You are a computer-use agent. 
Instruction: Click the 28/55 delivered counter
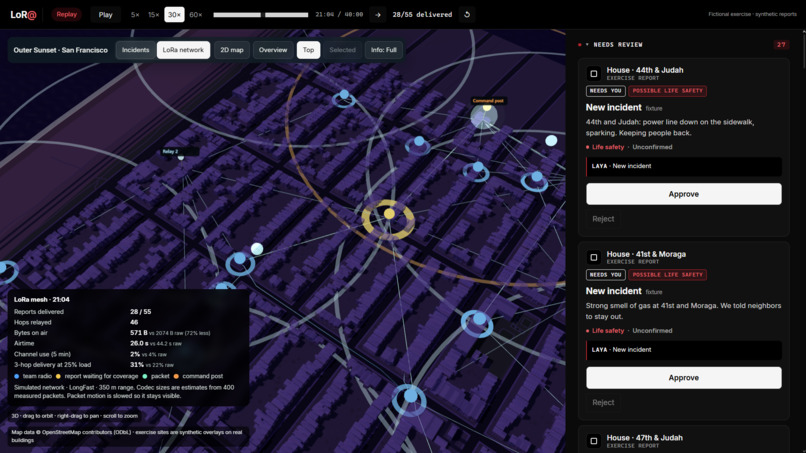[x=422, y=14]
